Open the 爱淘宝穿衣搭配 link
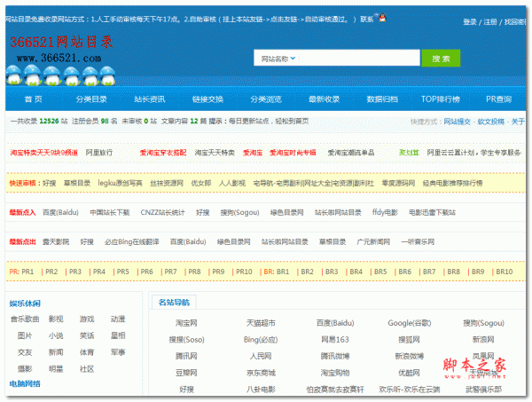Image resolution: width=532 pixels, height=402 pixels. click(163, 153)
